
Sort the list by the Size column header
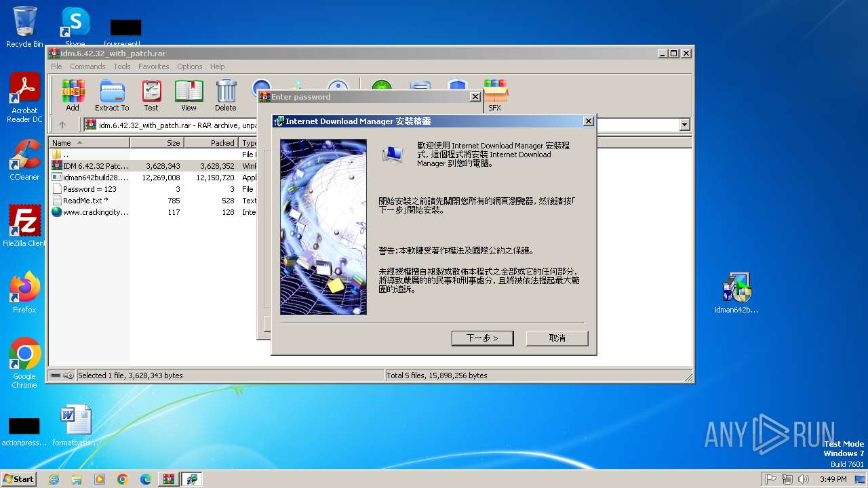pos(157,143)
